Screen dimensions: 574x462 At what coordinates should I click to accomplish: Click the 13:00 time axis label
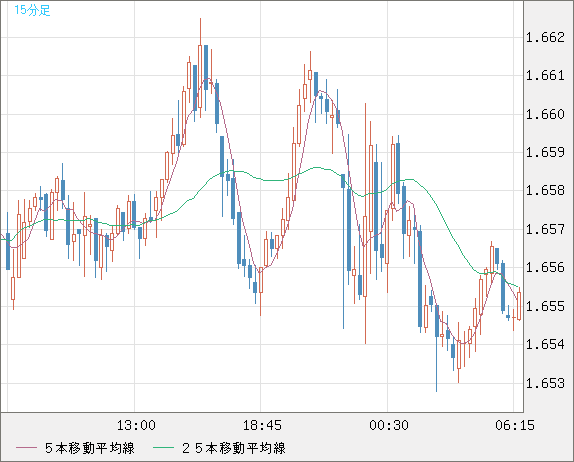tap(136, 425)
